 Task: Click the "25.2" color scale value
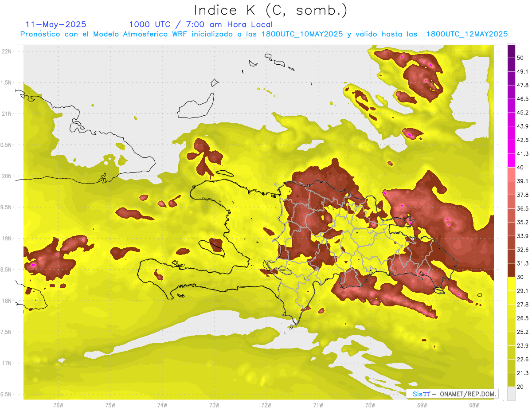[x=523, y=332]
